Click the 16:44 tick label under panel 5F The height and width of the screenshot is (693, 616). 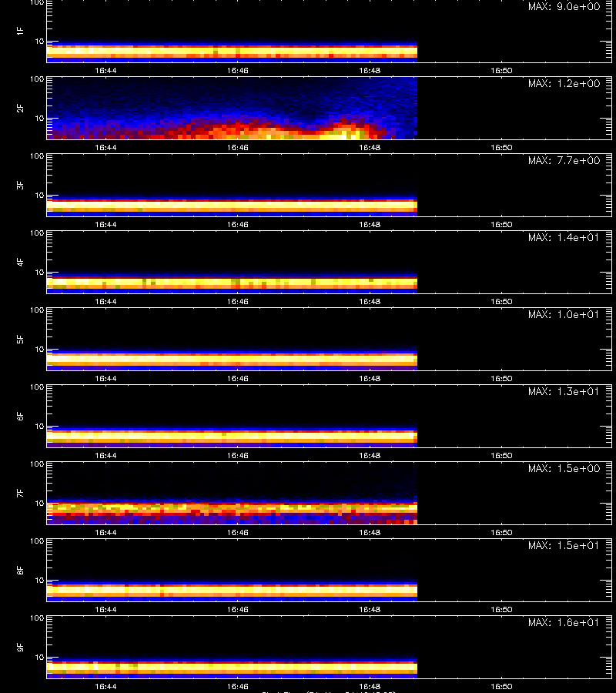tap(105, 378)
